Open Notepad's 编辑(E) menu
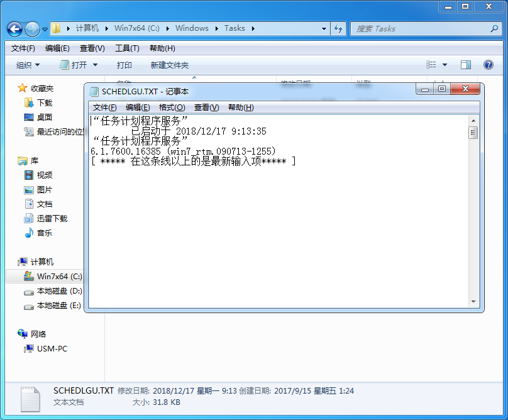 pyautogui.click(x=138, y=108)
